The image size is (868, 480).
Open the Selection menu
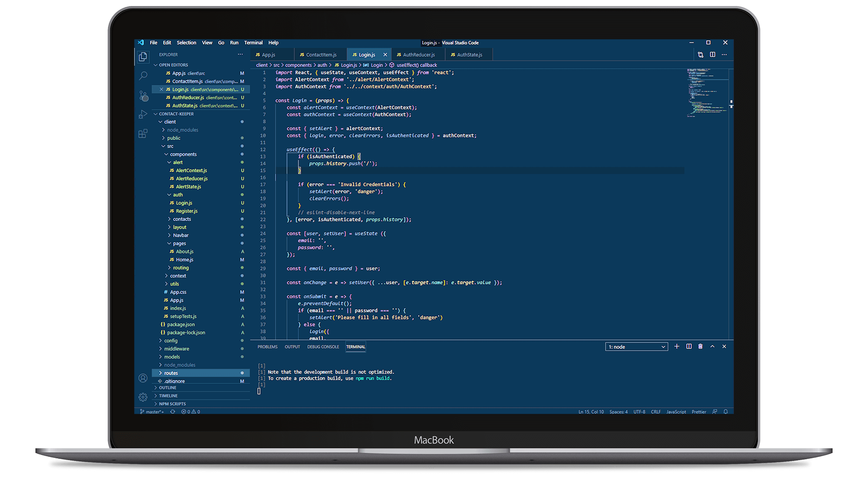click(x=187, y=43)
